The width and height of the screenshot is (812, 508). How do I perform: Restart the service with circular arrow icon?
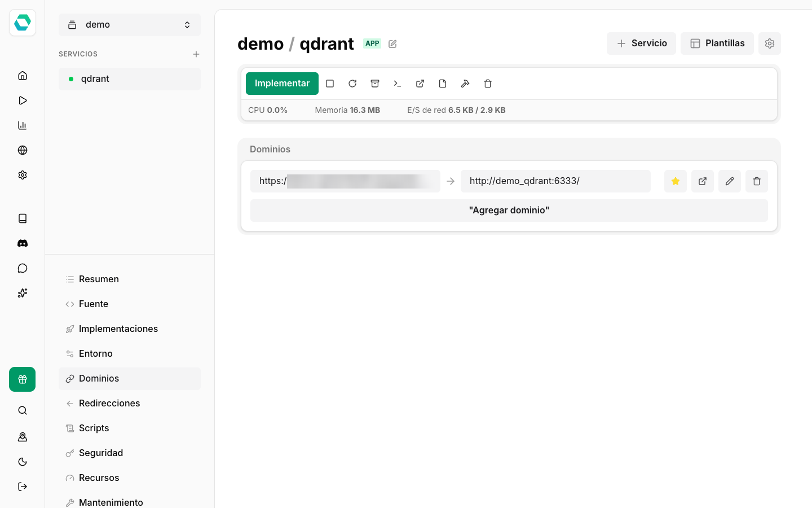pos(352,84)
